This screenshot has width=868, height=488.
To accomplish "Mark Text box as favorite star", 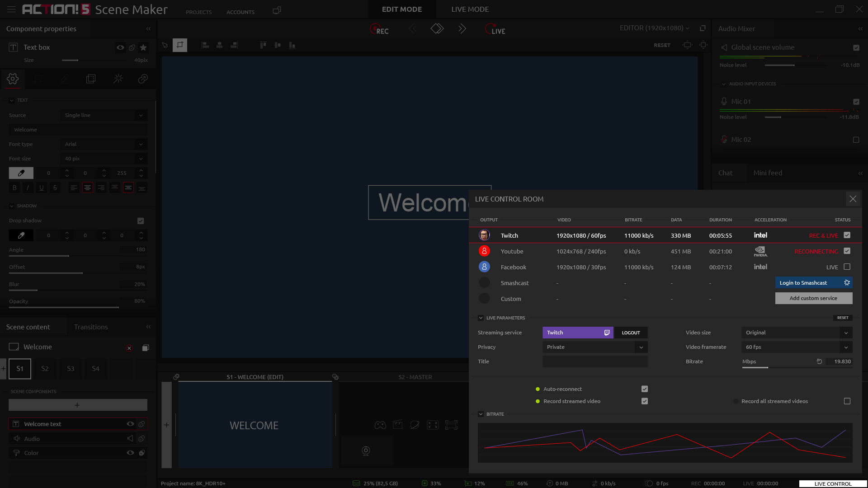I will tap(143, 47).
